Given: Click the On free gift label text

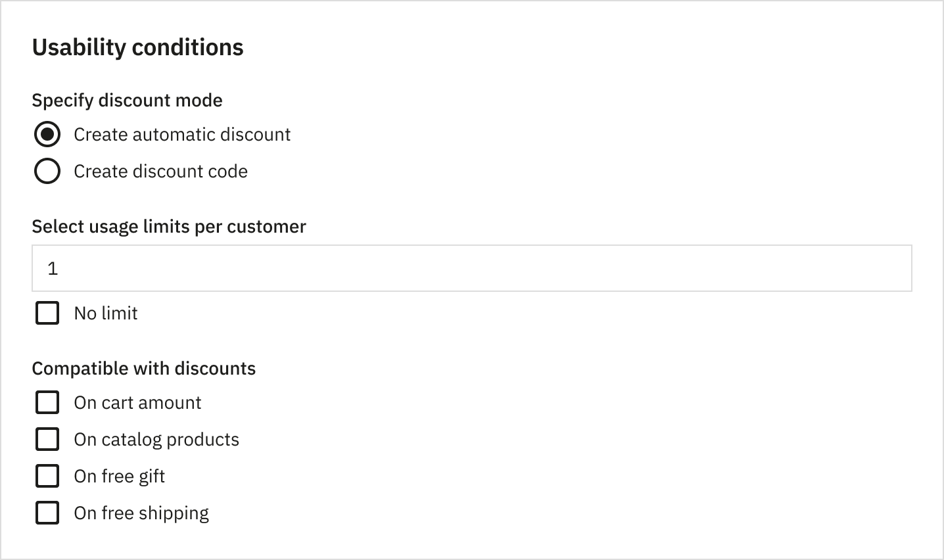Looking at the screenshot, I should pyautogui.click(x=119, y=476).
